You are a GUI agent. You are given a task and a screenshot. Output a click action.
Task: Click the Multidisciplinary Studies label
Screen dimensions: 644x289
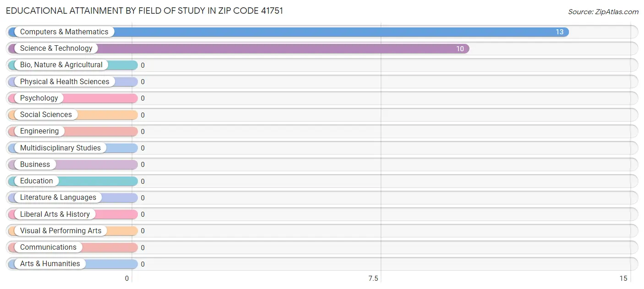pos(60,148)
